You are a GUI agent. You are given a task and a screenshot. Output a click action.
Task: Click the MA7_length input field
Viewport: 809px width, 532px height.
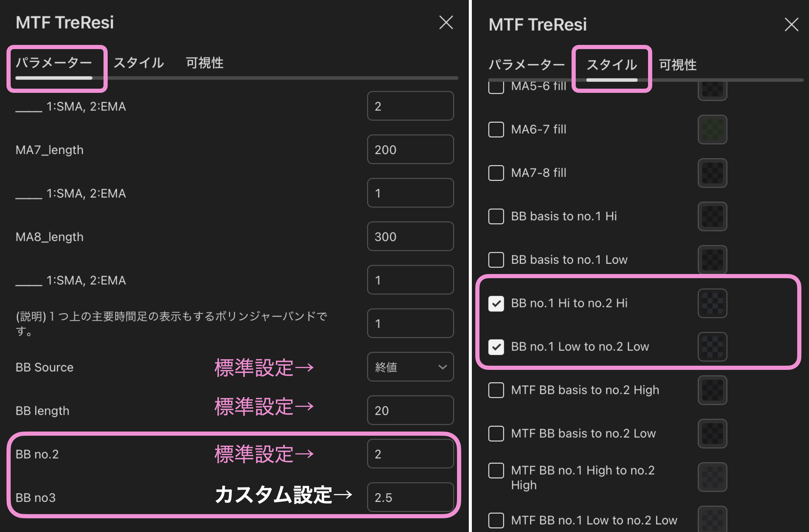pos(410,150)
